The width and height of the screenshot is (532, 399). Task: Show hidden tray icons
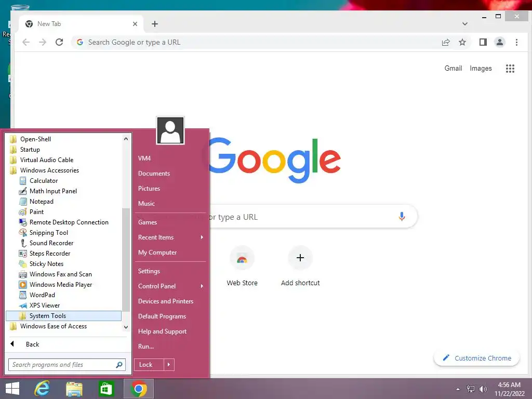pos(458,389)
